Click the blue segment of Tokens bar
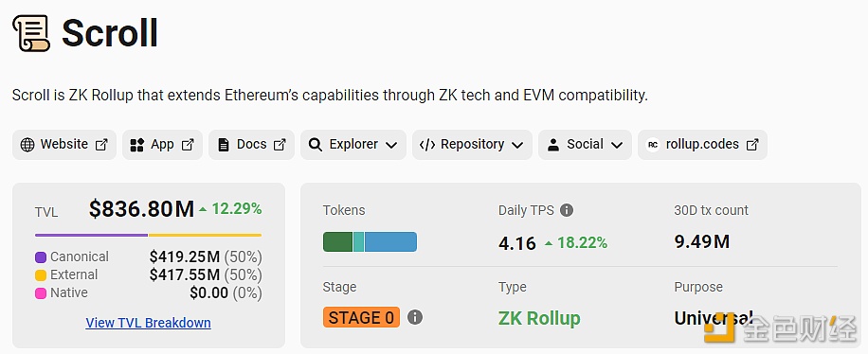Viewport: 868px width, 354px height. [390, 242]
